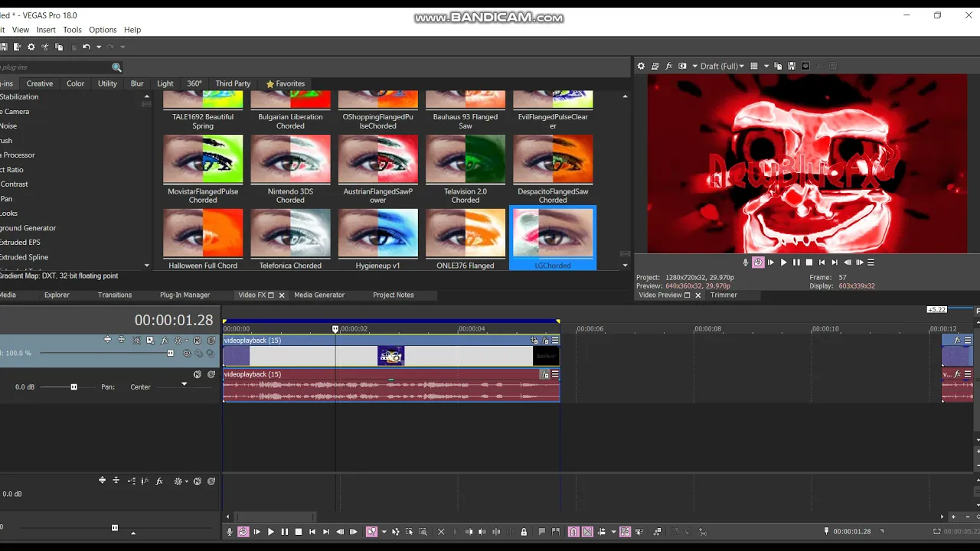
Task: Open the Insert menu
Action: click(46, 30)
